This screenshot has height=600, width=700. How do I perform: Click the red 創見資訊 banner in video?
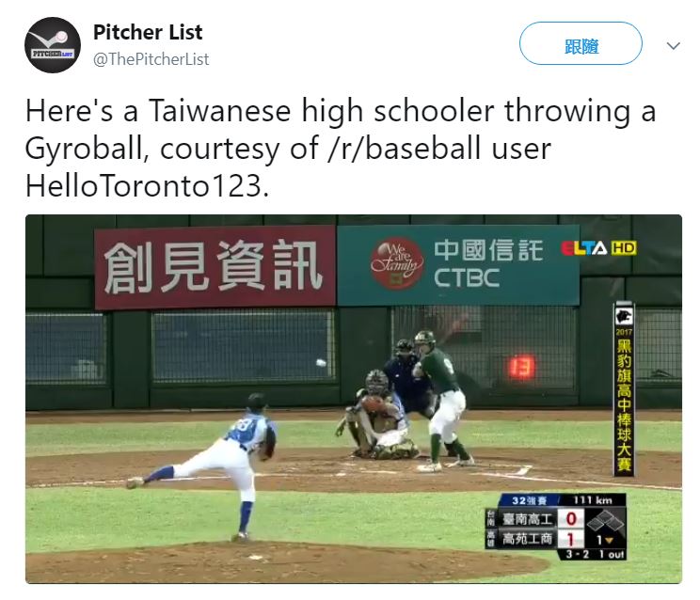point(215,267)
